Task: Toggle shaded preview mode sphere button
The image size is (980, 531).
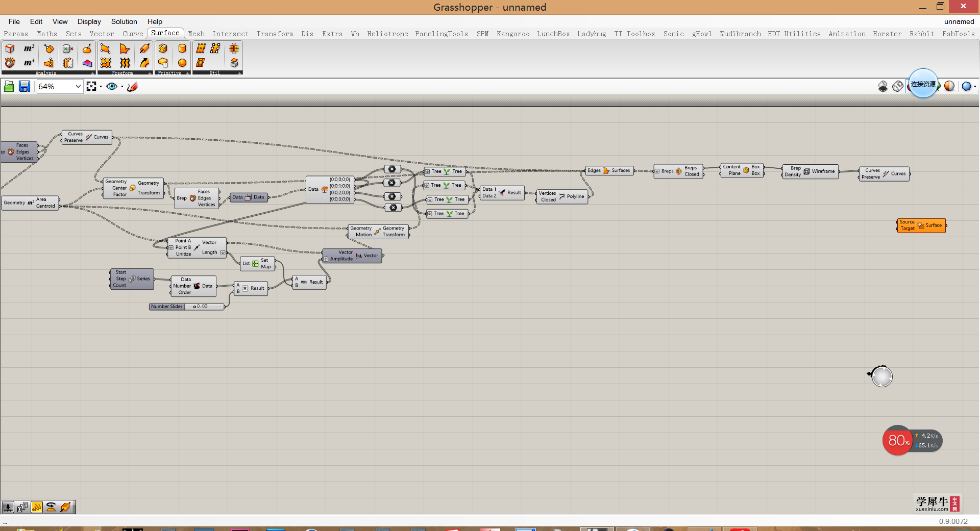Action: coord(949,86)
